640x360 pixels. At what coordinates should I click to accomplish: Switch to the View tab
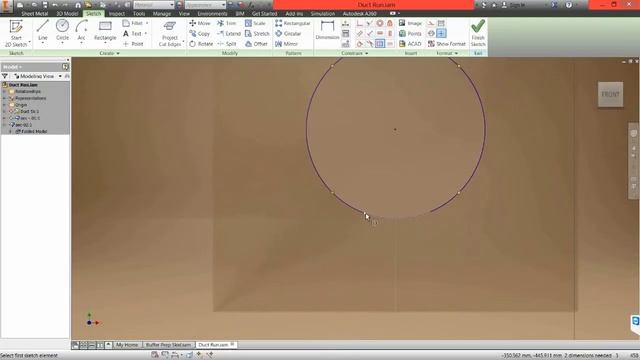184,13
